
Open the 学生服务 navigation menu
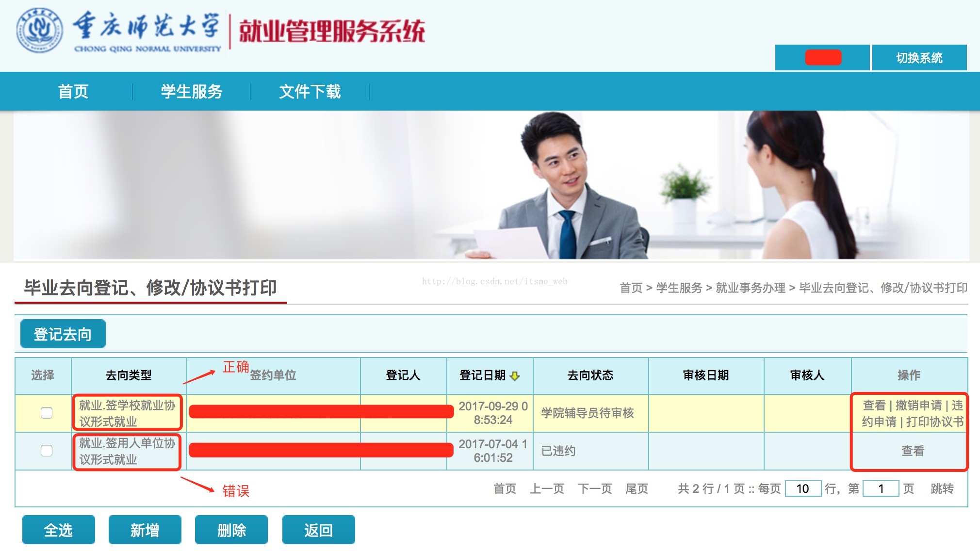click(x=192, y=91)
